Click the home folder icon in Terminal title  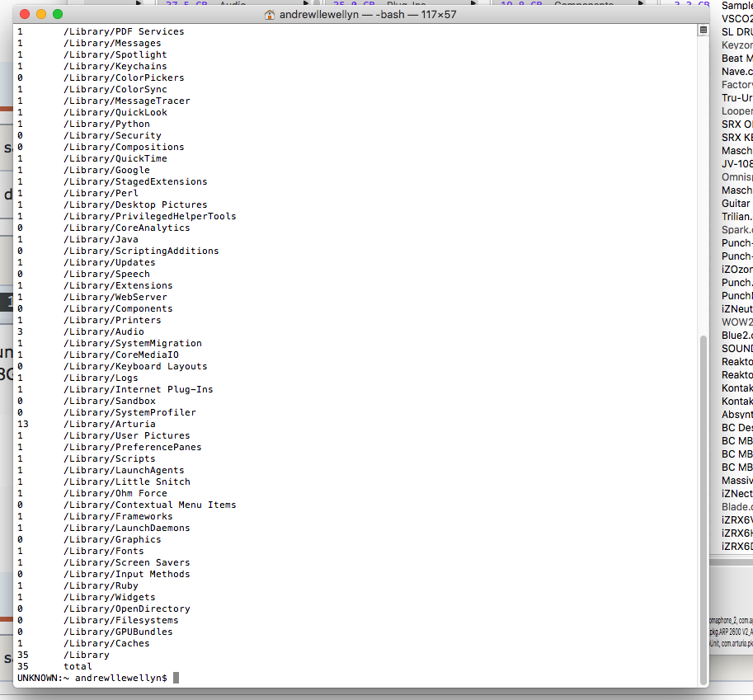pos(270,15)
